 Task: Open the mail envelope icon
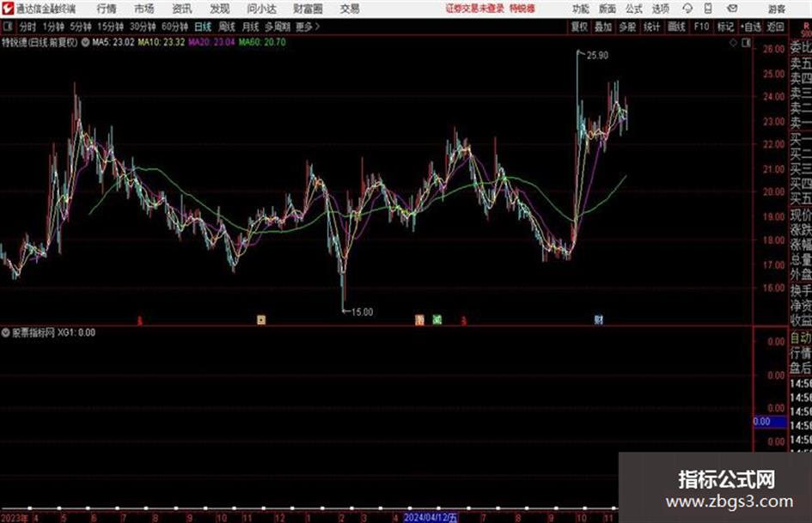(732, 9)
